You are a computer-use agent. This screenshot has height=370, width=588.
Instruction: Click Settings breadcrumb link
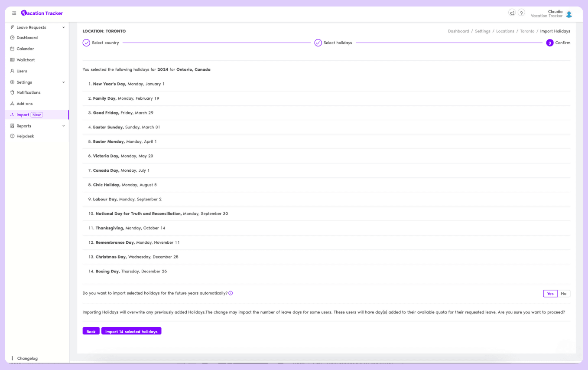pos(483,31)
